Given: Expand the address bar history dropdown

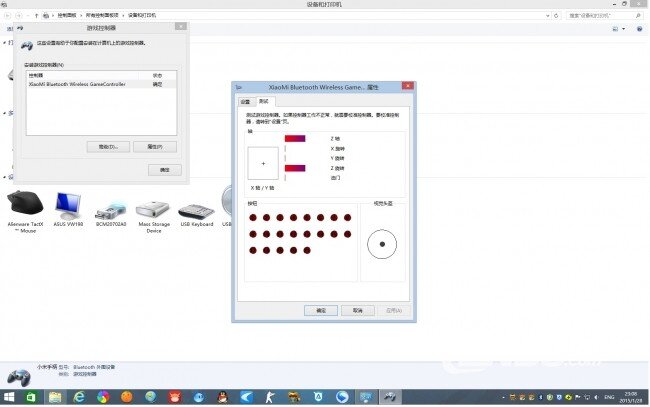Looking at the screenshot, I should pos(548,15).
